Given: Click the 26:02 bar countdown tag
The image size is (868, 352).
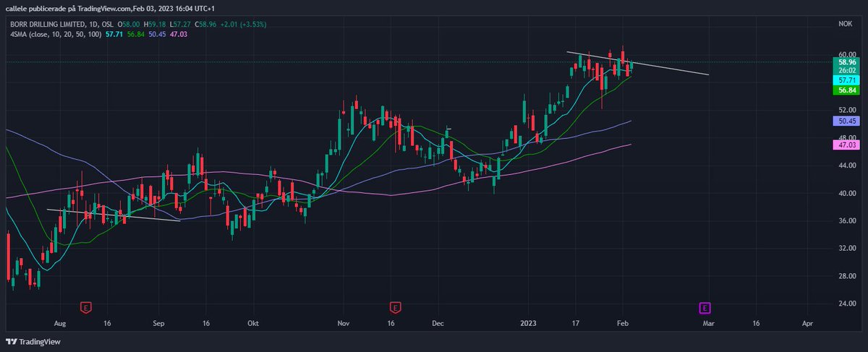Looking at the screenshot, I should [x=847, y=71].
